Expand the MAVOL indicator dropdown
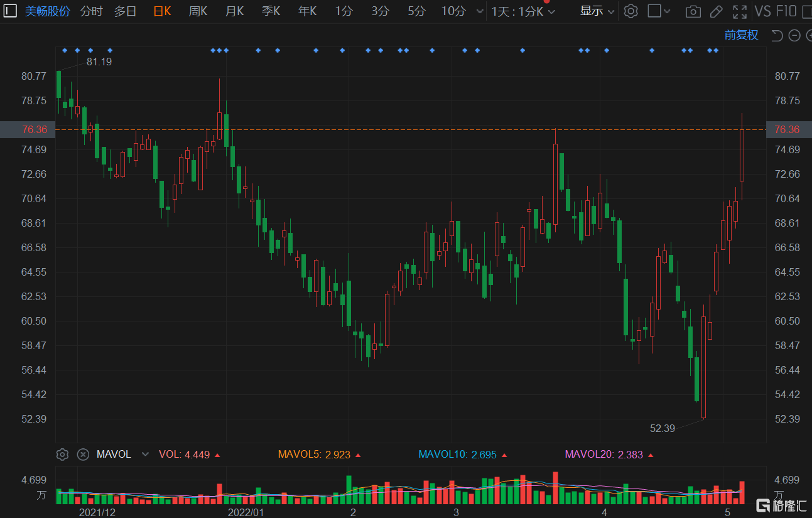812x518 pixels. click(146, 455)
